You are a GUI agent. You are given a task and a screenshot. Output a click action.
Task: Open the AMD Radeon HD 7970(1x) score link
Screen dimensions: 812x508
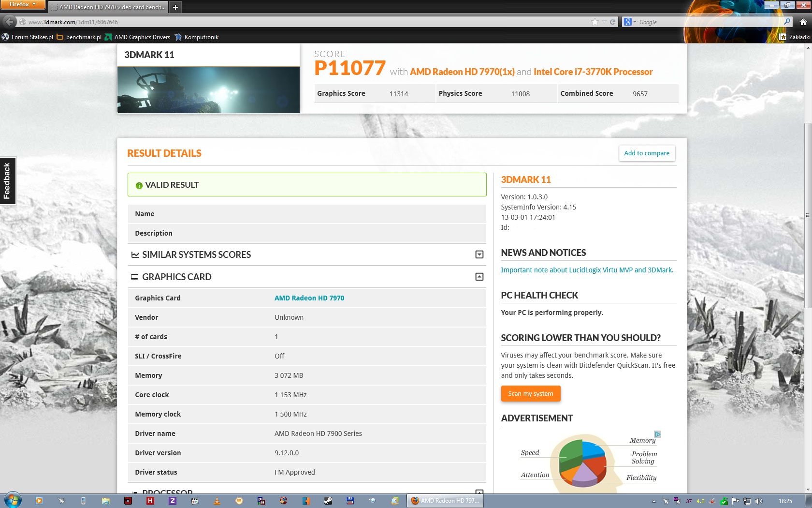point(462,72)
